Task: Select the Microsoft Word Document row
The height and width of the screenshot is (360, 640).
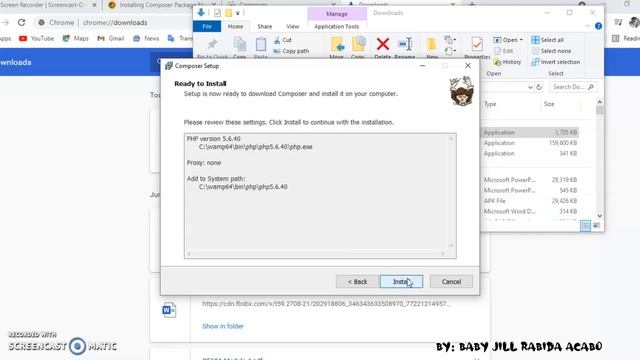Action: click(x=530, y=211)
